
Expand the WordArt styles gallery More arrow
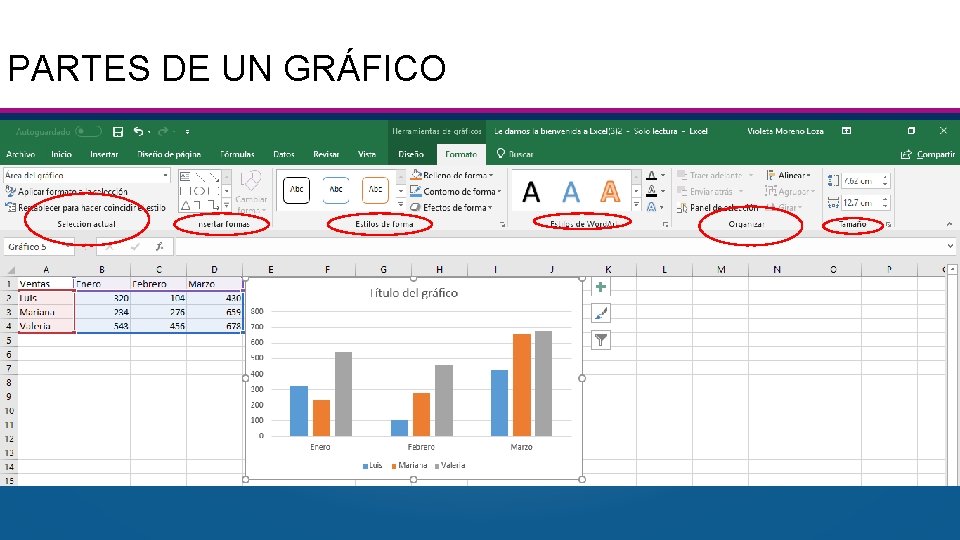pos(636,205)
